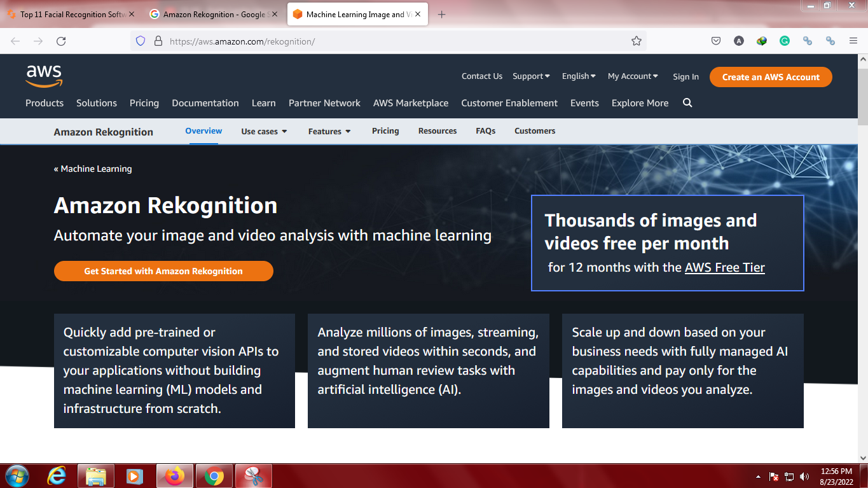Open Pricing in the main AWS navigation
The height and width of the screenshot is (488, 868).
(144, 103)
